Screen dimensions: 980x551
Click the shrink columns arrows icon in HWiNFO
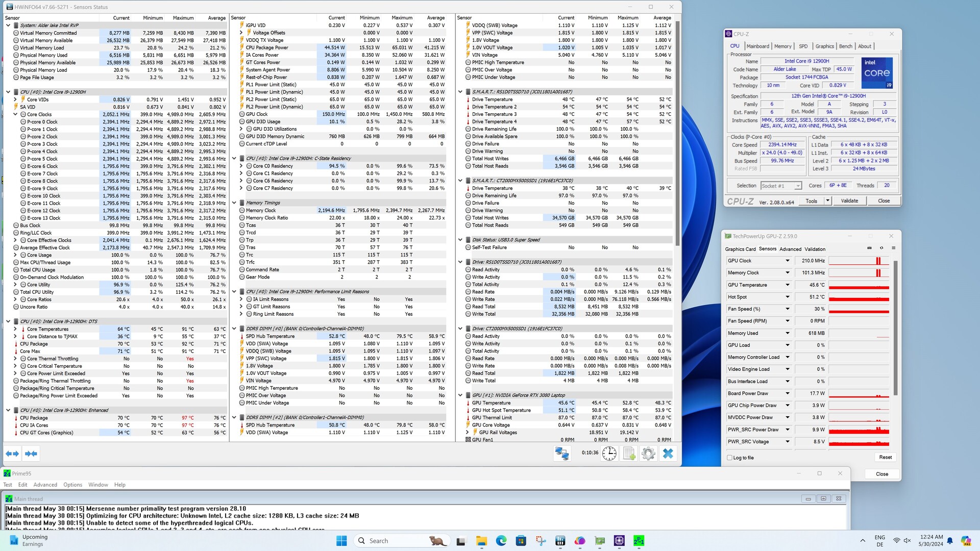point(31,454)
